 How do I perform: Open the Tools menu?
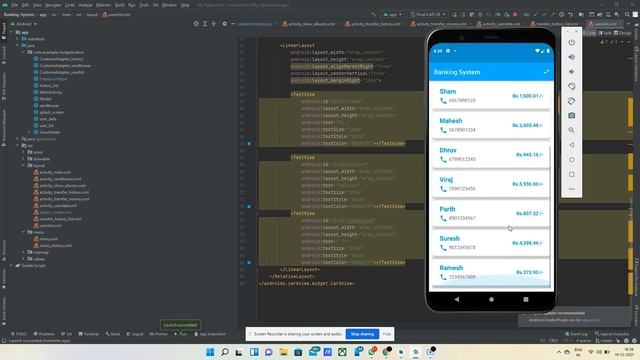coord(144,5)
